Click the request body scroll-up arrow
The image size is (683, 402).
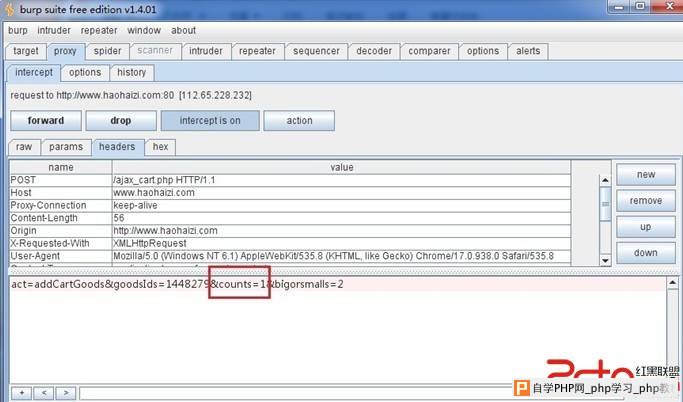click(x=673, y=283)
